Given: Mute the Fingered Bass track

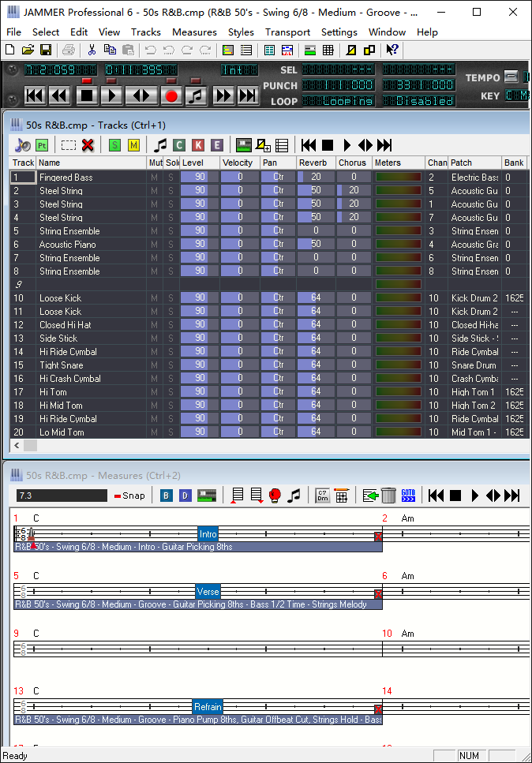Looking at the screenshot, I should pos(155,178).
